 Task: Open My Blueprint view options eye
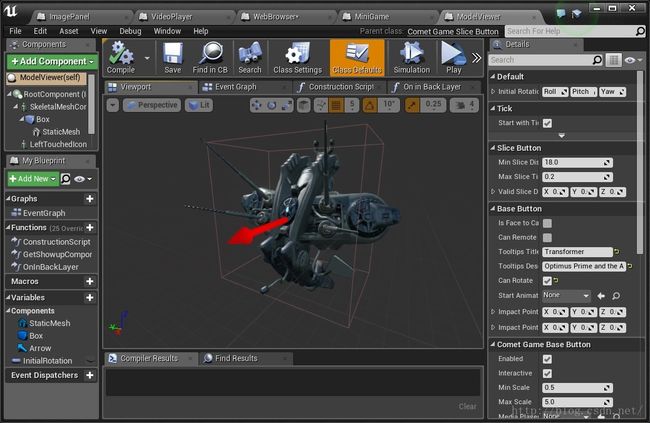point(82,179)
